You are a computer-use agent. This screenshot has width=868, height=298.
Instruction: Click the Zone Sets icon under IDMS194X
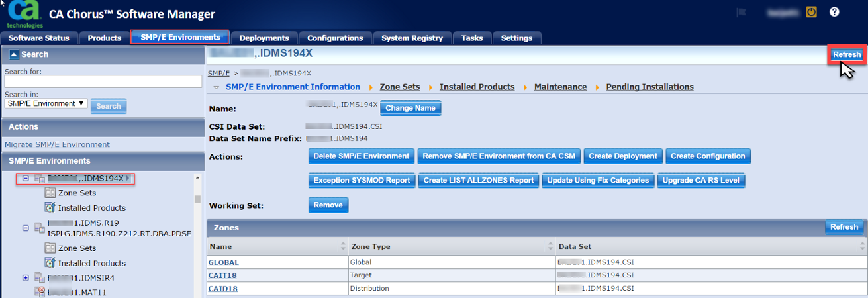tap(50, 193)
